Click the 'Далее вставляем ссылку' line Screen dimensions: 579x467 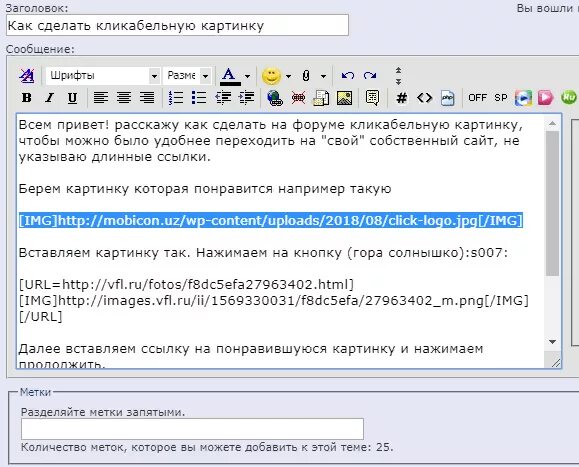click(x=251, y=348)
